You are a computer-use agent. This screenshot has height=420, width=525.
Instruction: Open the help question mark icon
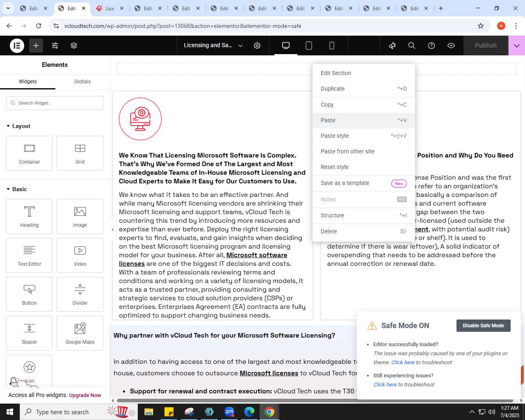431,46
